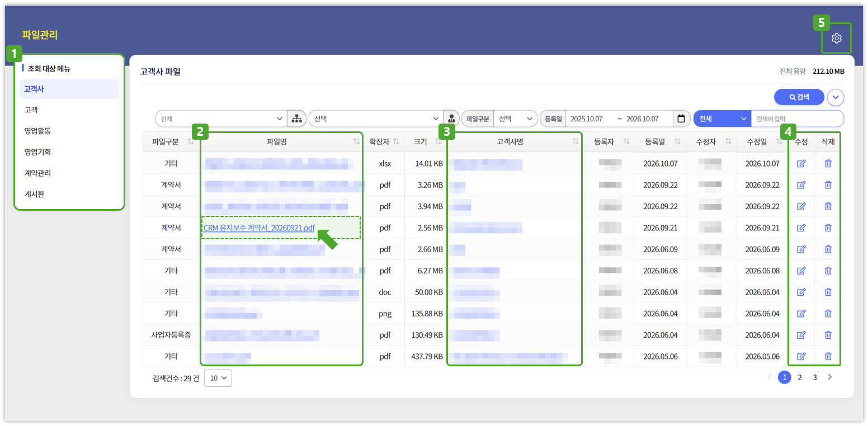
Task: Go to page 3
Action: pyautogui.click(x=815, y=377)
